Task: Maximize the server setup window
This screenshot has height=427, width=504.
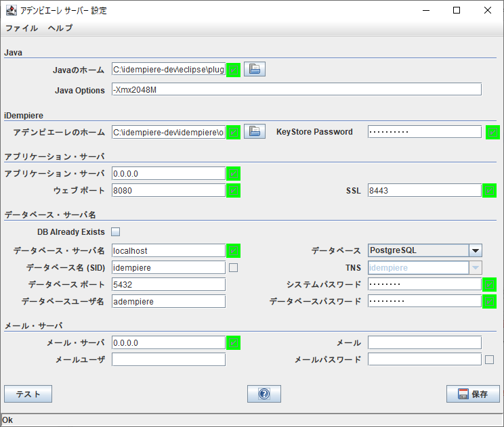Action: (x=457, y=10)
